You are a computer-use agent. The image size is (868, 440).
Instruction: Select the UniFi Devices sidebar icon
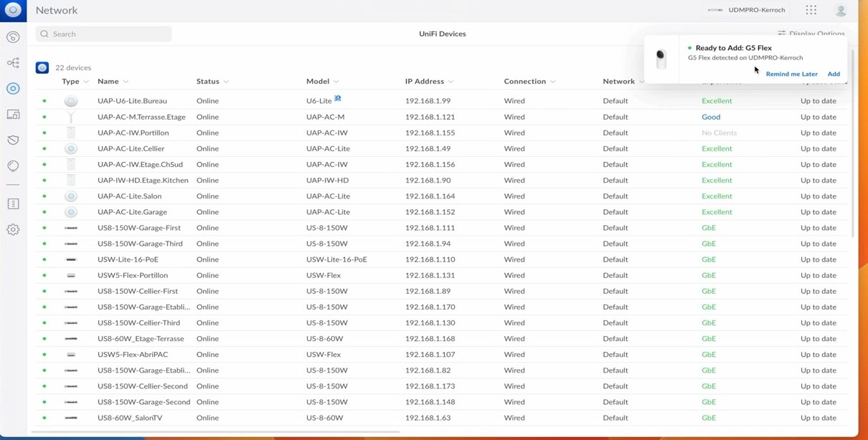[x=13, y=89]
